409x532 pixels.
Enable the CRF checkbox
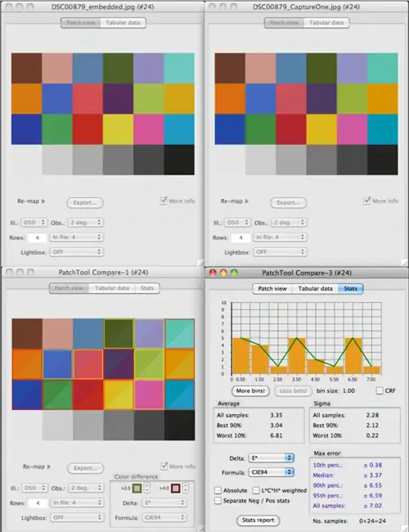(380, 391)
